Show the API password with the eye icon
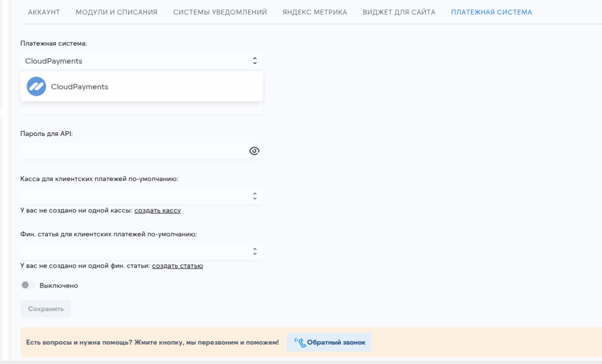The height and width of the screenshot is (364, 602). (254, 151)
